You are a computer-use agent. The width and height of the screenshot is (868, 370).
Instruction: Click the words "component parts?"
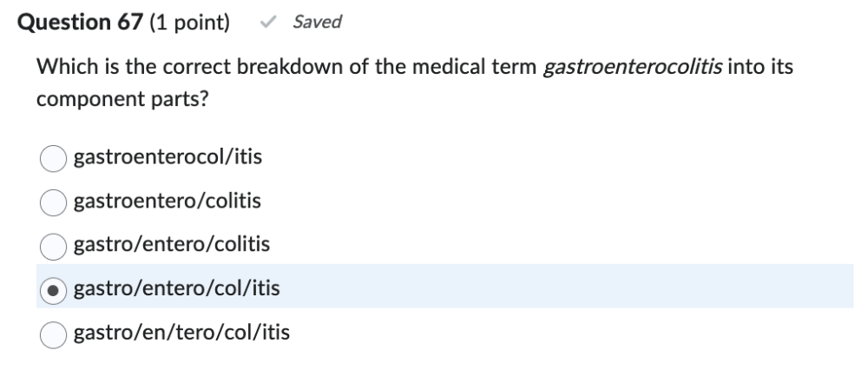tap(122, 99)
